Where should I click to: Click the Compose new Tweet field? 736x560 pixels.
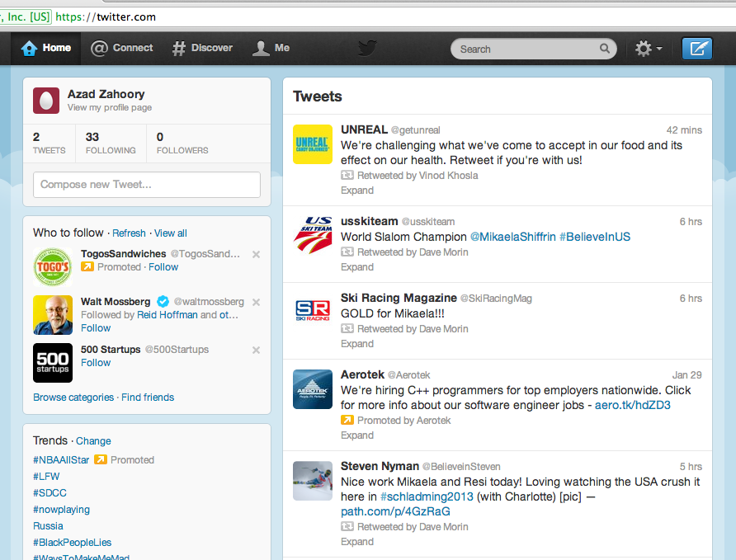(x=147, y=185)
